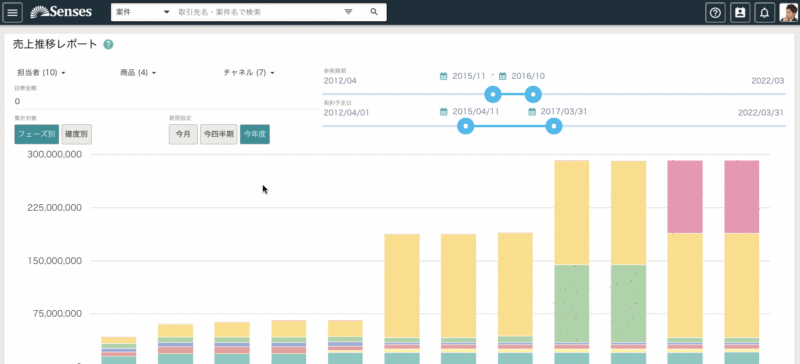Open the search filter options icon

(348, 12)
